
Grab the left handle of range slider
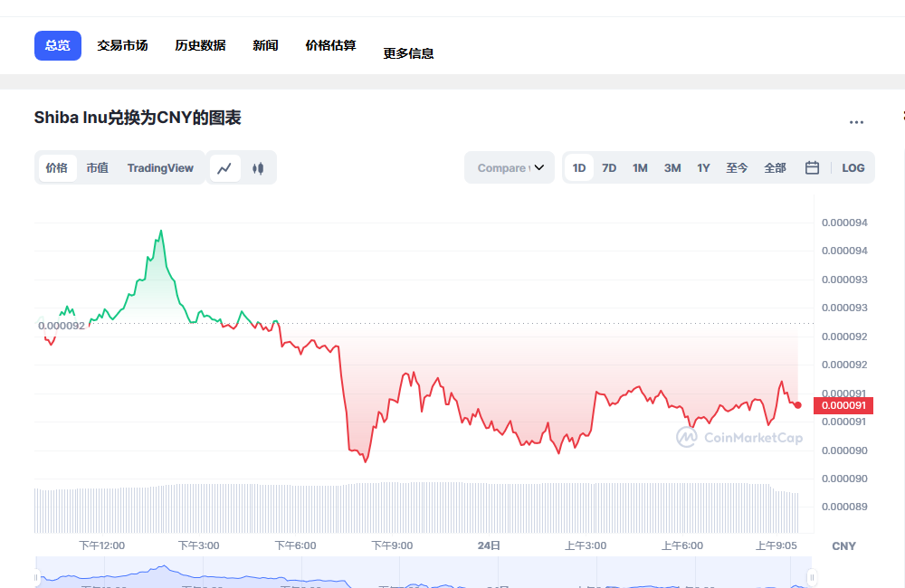click(x=36, y=577)
